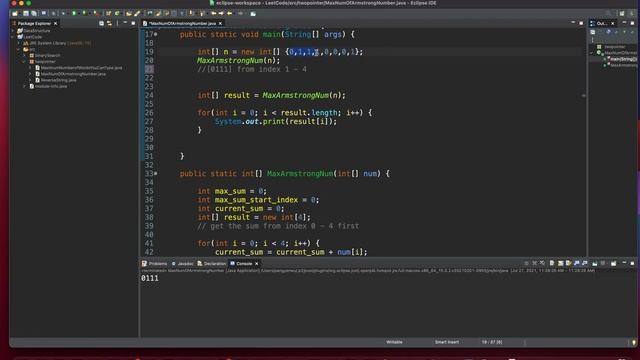Click the Last Edit Location arrow
640x360 pixels.
tap(213, 13)
